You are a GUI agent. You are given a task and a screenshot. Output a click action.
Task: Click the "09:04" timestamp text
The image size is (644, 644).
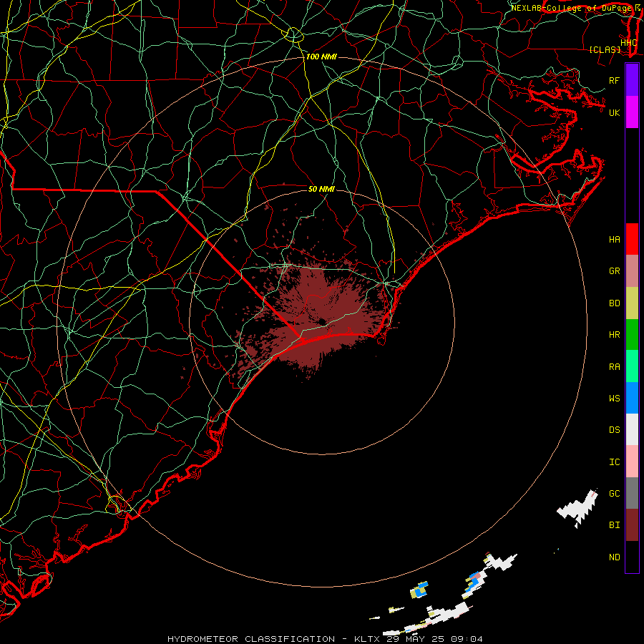coord(467,639)
